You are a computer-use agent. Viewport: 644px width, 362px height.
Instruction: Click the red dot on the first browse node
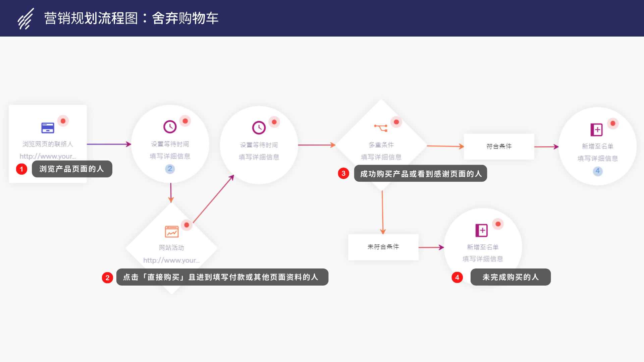coord(63,121)
